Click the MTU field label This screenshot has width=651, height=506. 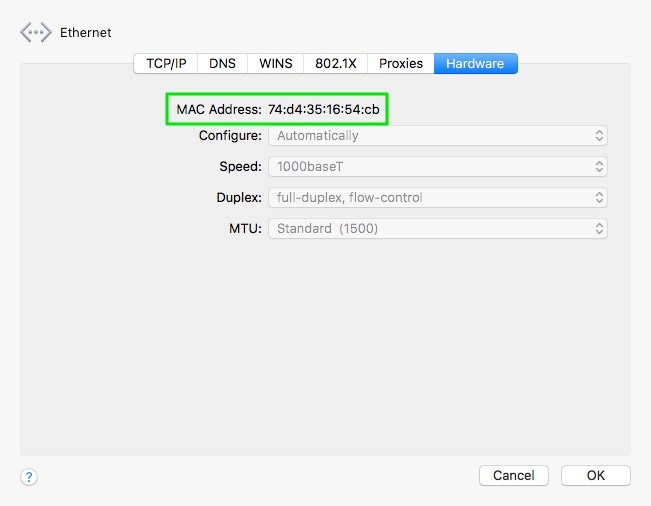[x=245, y=228]
